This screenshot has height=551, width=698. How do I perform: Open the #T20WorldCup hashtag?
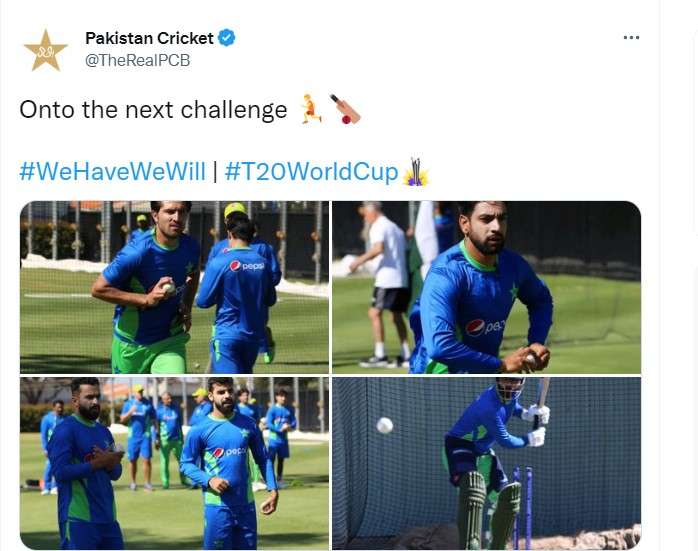click(311, 172)
